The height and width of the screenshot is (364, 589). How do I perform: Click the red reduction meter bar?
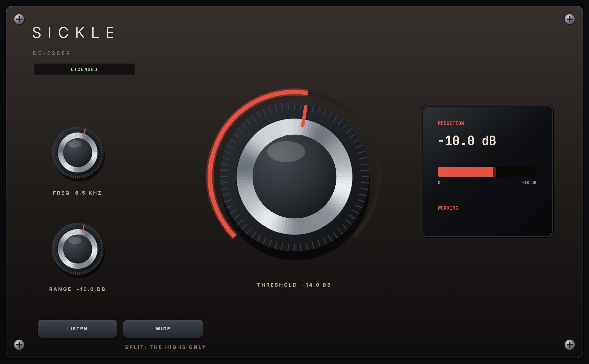pos(487,172)
